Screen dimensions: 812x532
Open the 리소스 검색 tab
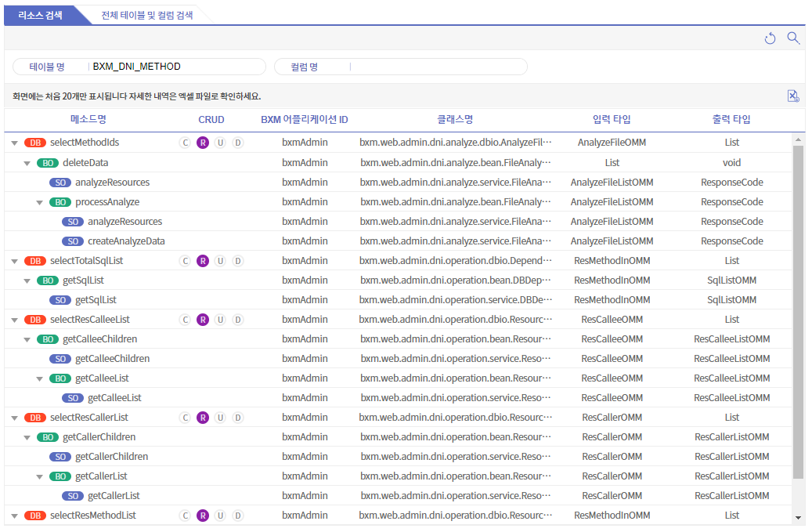click(x=41, y=15)
